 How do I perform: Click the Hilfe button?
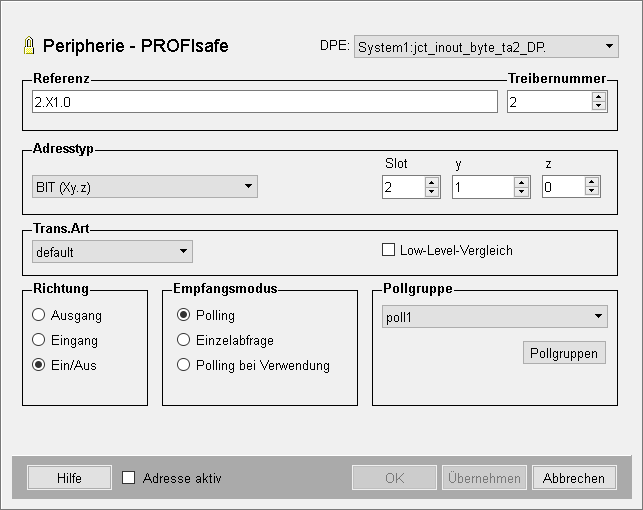click(x=69, y=478)
